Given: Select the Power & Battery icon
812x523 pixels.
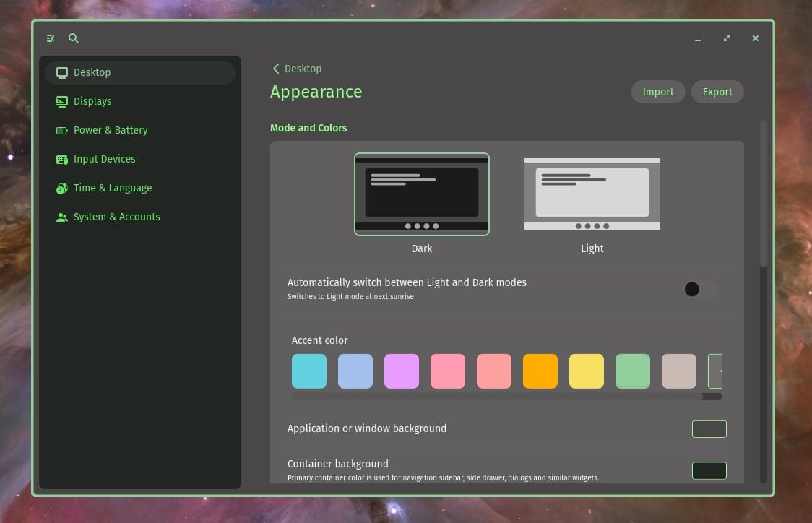Looking at the screenshot, I should [61, 130].
